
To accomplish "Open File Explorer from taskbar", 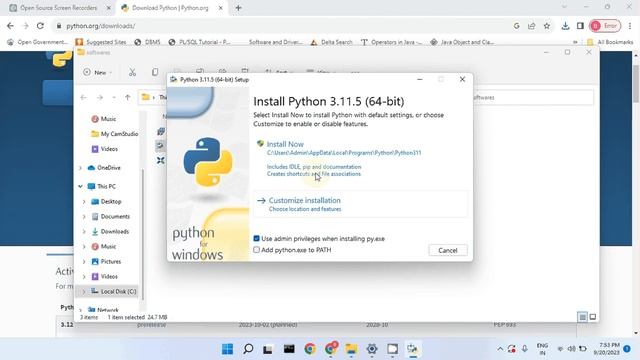I will [351, 349].
